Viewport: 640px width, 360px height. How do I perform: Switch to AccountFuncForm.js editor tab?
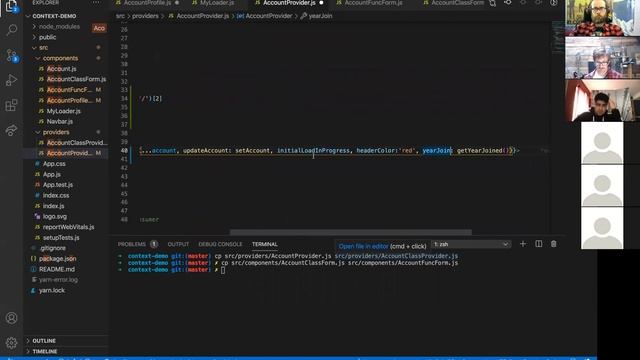pos(373,3)
